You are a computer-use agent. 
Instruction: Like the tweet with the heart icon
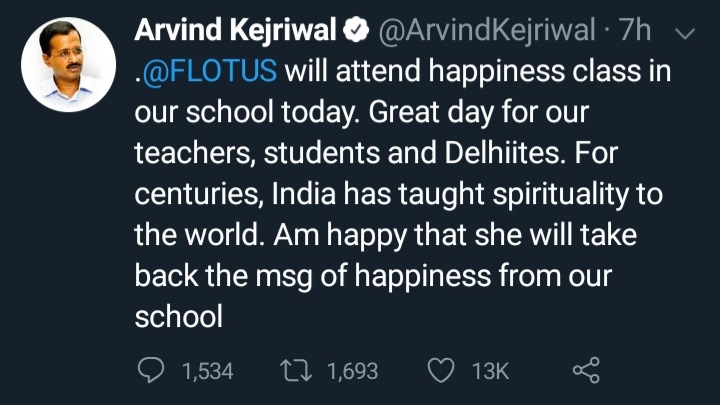[x=440, y=371]
